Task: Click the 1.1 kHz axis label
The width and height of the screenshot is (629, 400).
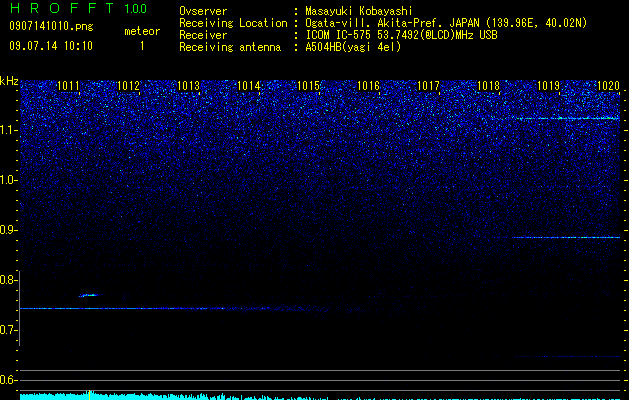Action: coord(9,130)
